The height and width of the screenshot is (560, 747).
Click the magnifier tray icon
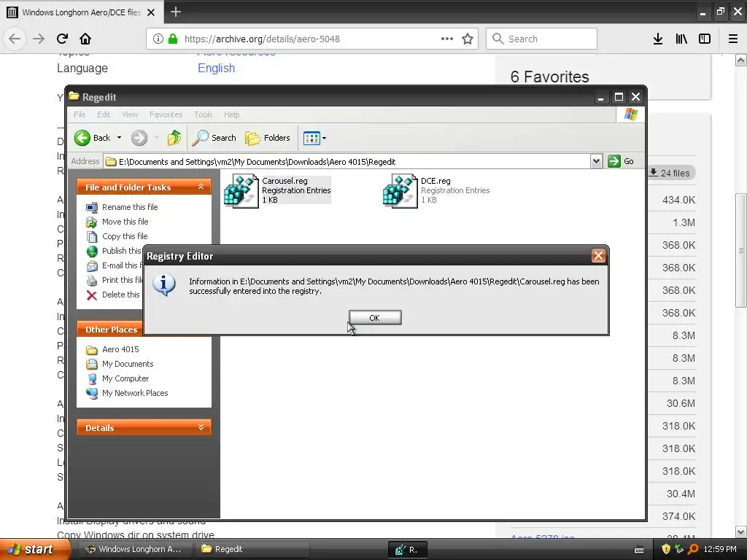pyautogui.click(x=693, y=549)
